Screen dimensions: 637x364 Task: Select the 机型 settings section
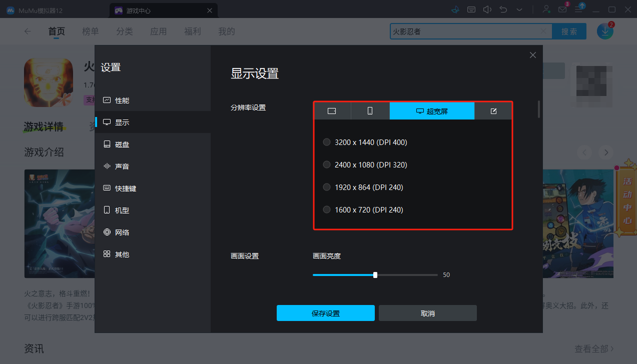pos(122,210)
